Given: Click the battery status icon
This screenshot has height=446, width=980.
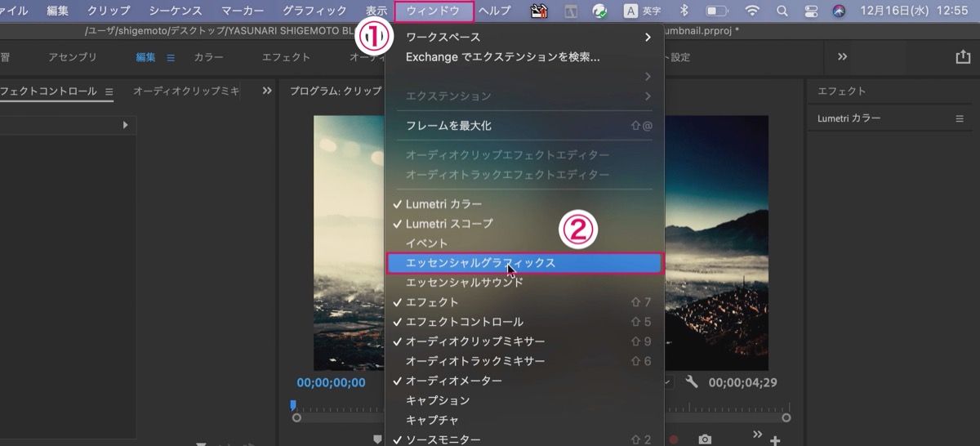Looking at the screenshot, I should coord(716,11).
